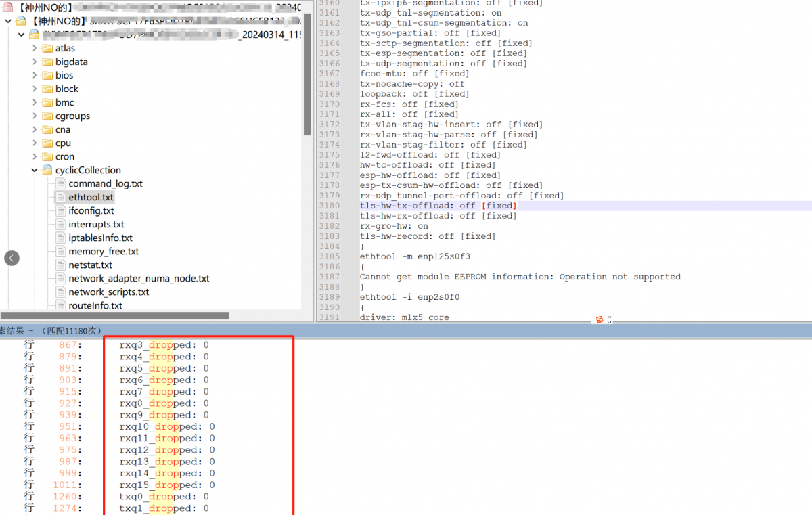This screenshot has height=515, width=812.
Task: Expand the bios folder node
Action: point(35,76)
